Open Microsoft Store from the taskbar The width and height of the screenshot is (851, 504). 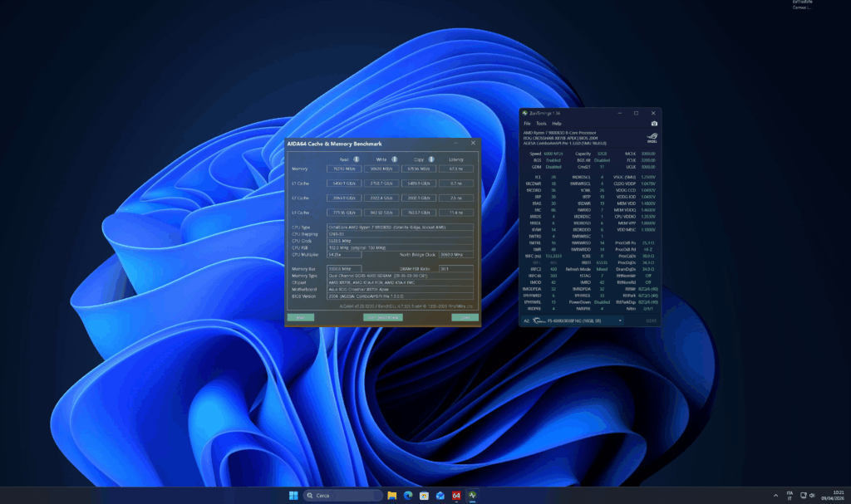425,496
